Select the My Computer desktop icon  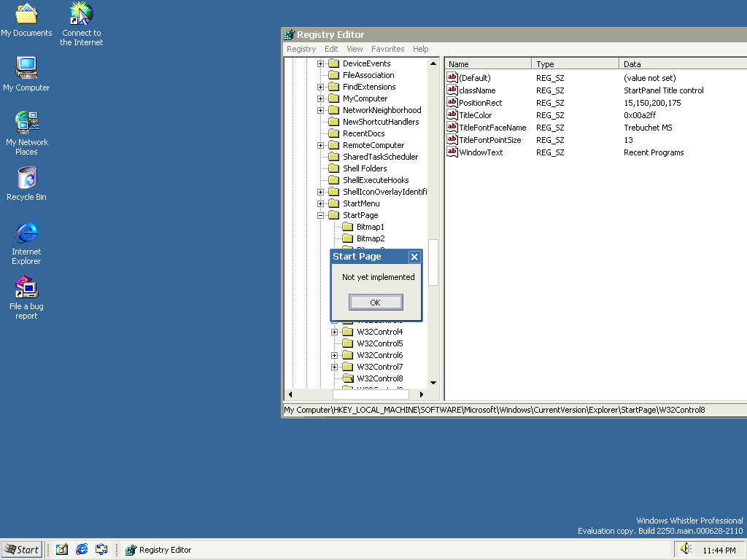(x=26, y=74)
